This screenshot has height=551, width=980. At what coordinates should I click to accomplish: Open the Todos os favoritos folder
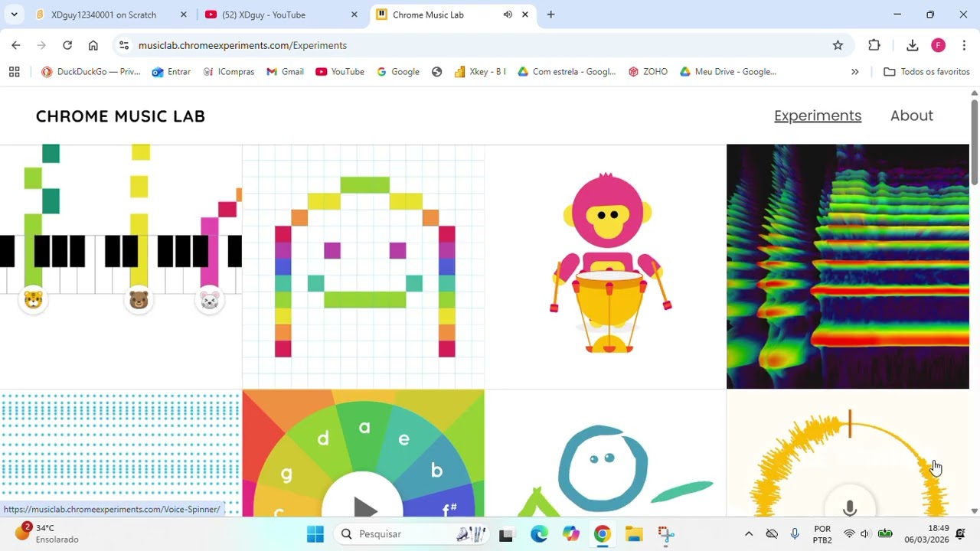tap(926, 72)
